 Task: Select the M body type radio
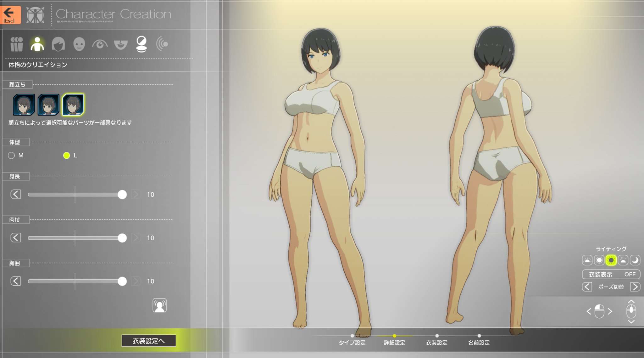[11, 156]
